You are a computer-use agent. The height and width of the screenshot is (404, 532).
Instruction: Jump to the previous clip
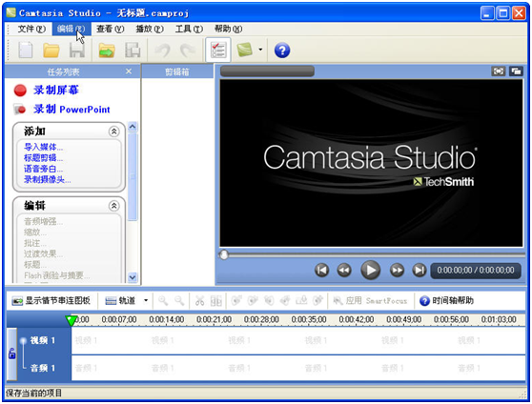(321, 271)
